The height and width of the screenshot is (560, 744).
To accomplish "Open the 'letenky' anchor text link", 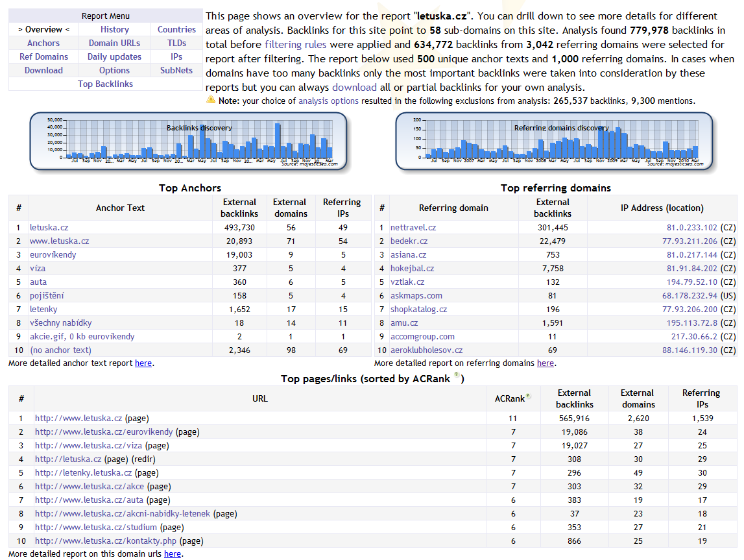I will [x=43, y=310].
